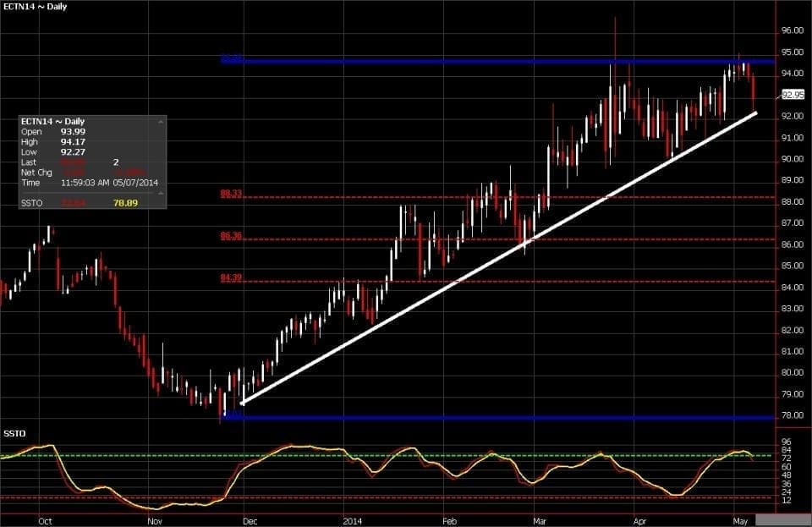Click the Time field in the info box
This screenshot has width=812, height=527.
tap(31, 183)
